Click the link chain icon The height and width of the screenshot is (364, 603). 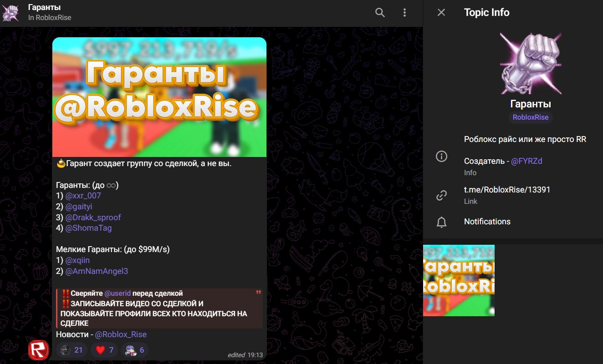click(x=441, y=195)
